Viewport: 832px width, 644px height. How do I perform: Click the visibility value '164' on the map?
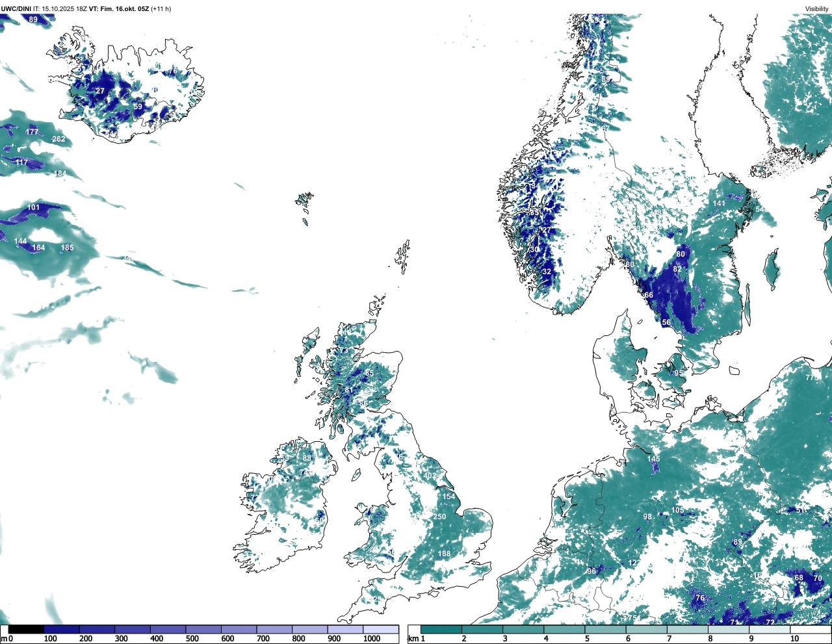tap(39, 248)
